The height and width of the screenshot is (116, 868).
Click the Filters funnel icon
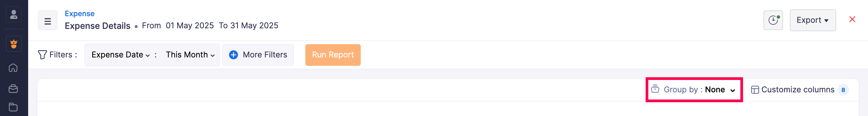[42, 55]
